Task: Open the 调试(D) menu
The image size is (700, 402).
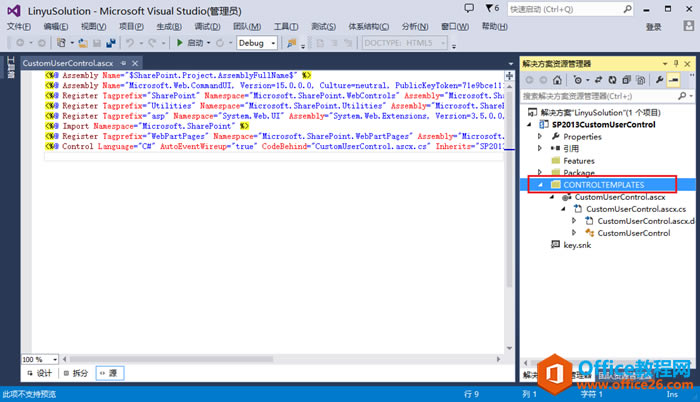Action: coord(207,27)
